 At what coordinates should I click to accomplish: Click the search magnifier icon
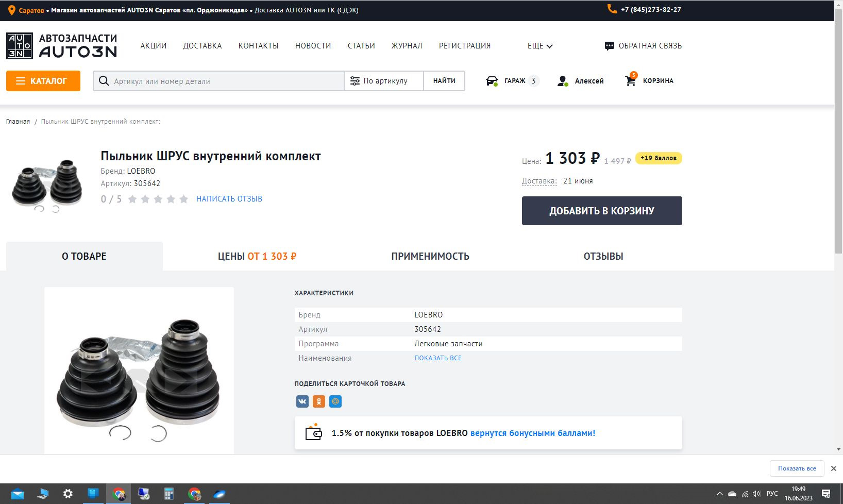pos(104,81)
